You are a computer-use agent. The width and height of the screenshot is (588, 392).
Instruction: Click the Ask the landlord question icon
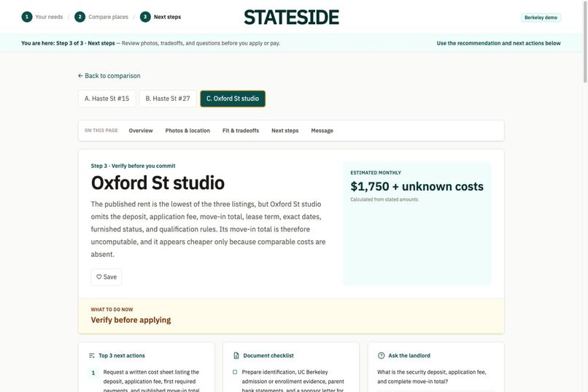point(382,356)
